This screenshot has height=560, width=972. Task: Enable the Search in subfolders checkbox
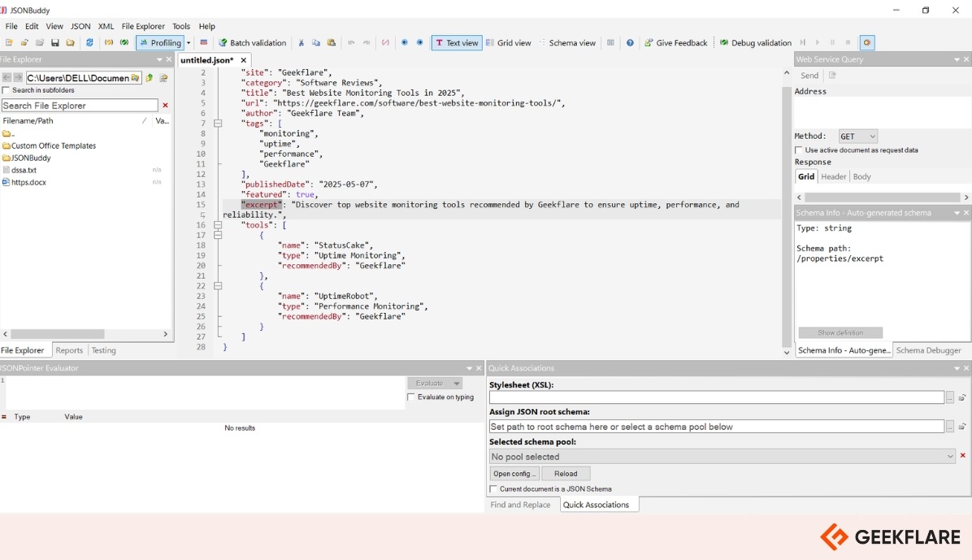[x=6, y=90]
